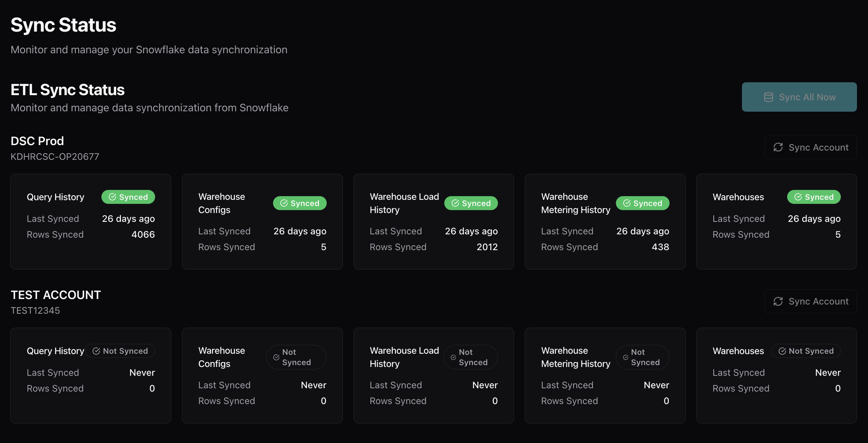Click the database icon in Sync All Now
Image resolution: width=868 pixels, height=443 pixels.
[x=768, y=97]
